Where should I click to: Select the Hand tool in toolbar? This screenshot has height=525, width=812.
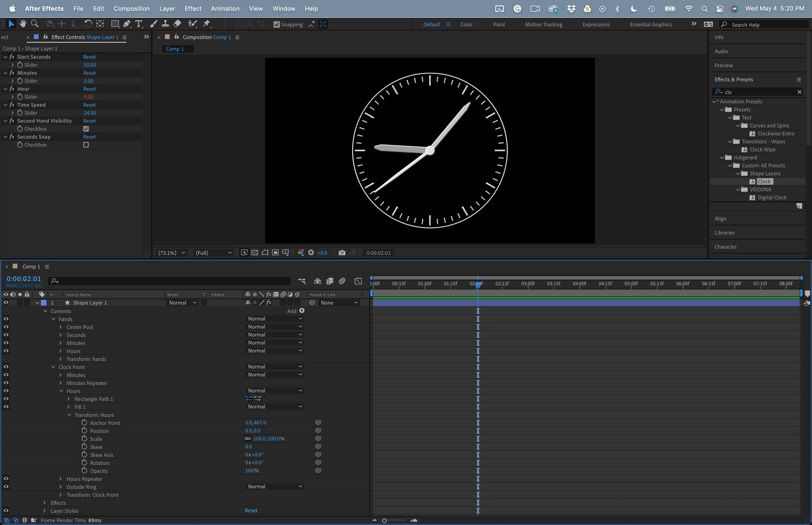23,24
